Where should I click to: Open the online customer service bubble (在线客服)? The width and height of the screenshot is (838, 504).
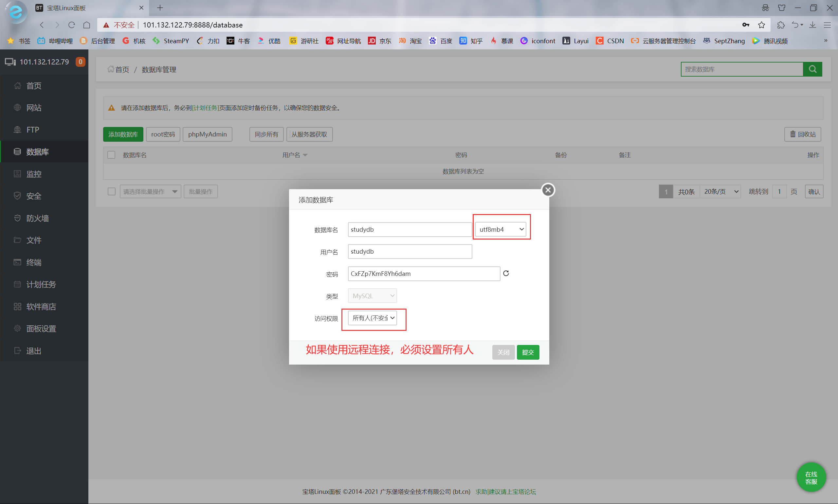click(811, 477)
